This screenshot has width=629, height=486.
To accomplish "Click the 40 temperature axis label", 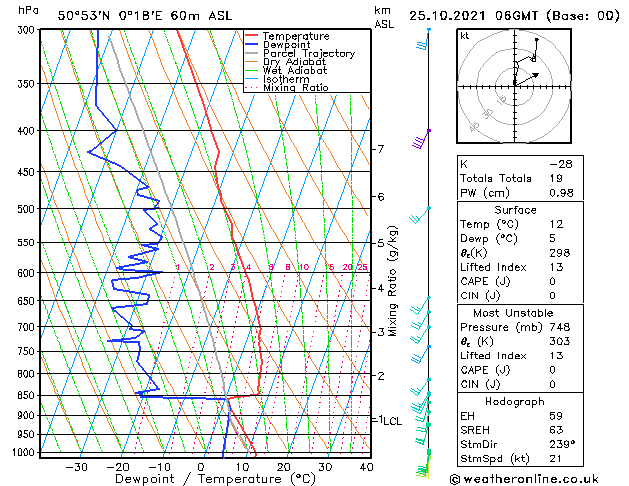I will pos(366,467).
